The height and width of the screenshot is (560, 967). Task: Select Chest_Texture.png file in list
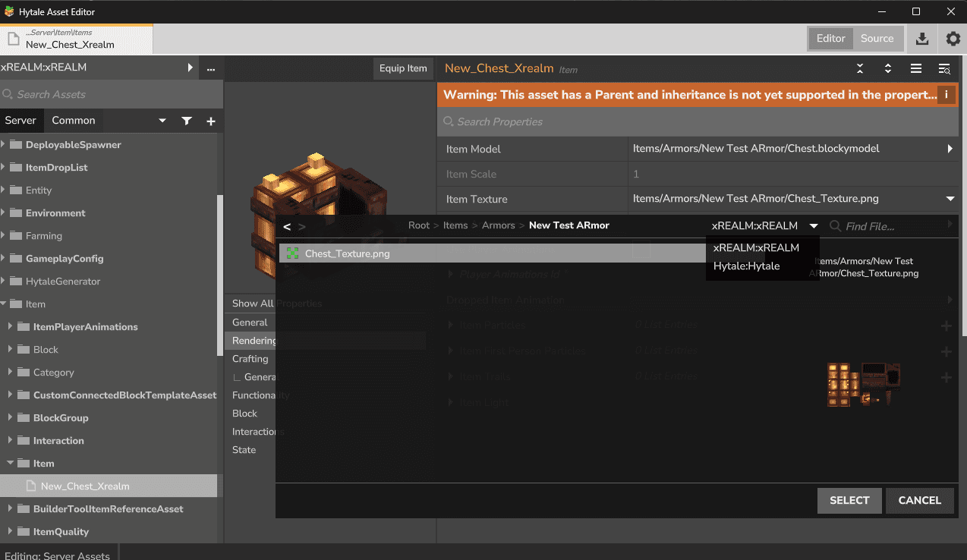coord(348,253)
